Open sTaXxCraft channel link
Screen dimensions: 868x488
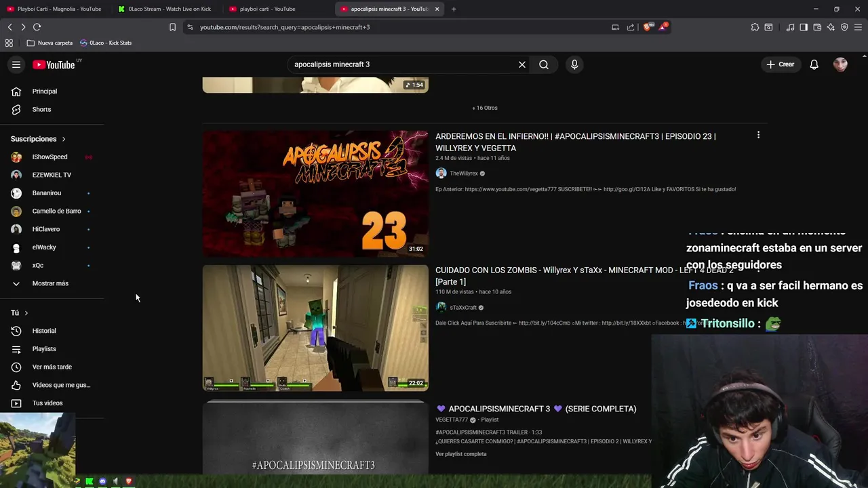463,308
